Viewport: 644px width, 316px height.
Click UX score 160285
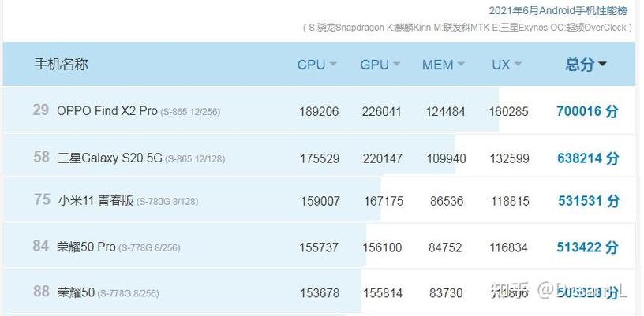[x=509, y=111]
